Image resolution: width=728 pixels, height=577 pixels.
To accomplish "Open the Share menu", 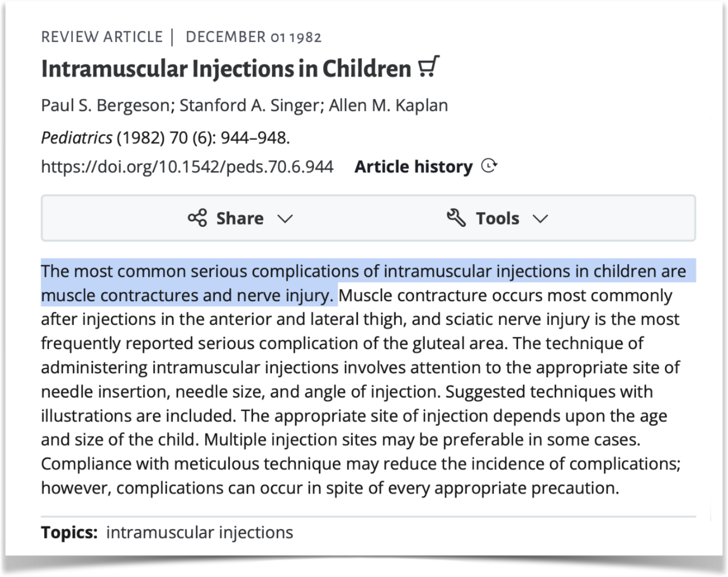I will (x=240, y=218).
